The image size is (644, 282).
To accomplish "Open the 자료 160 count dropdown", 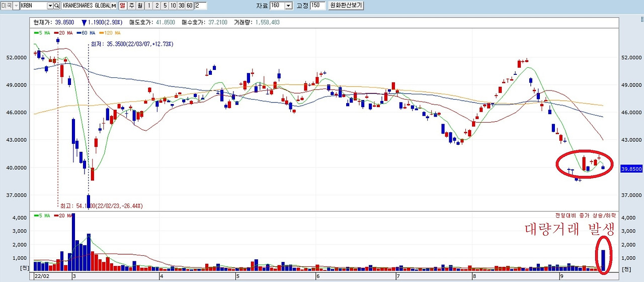I will [288, 6].
